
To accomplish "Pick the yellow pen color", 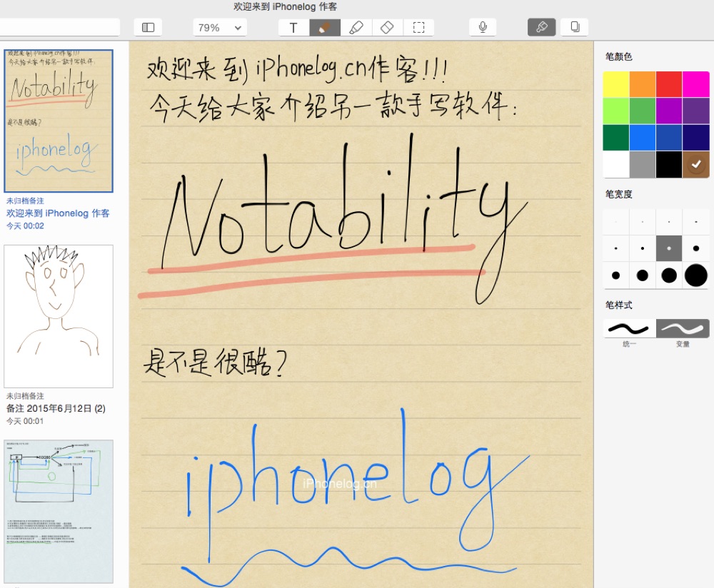I will 616,84.
